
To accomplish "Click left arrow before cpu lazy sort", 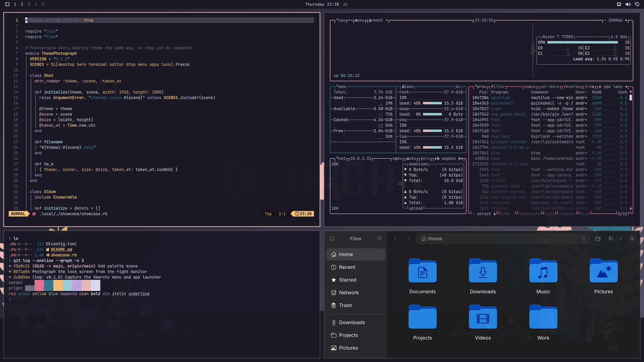I will (600, 87).
